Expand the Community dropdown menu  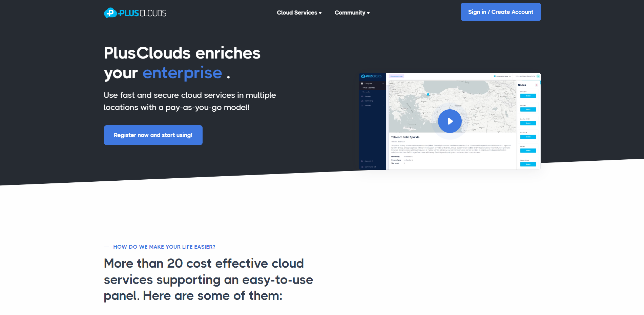pos(352,13)
